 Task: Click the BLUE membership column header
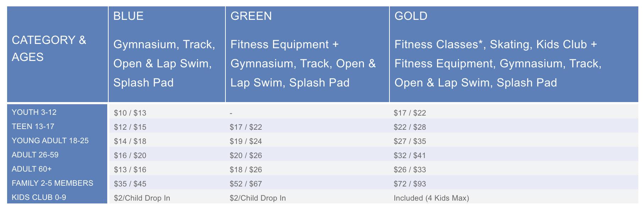coord(167,54)
